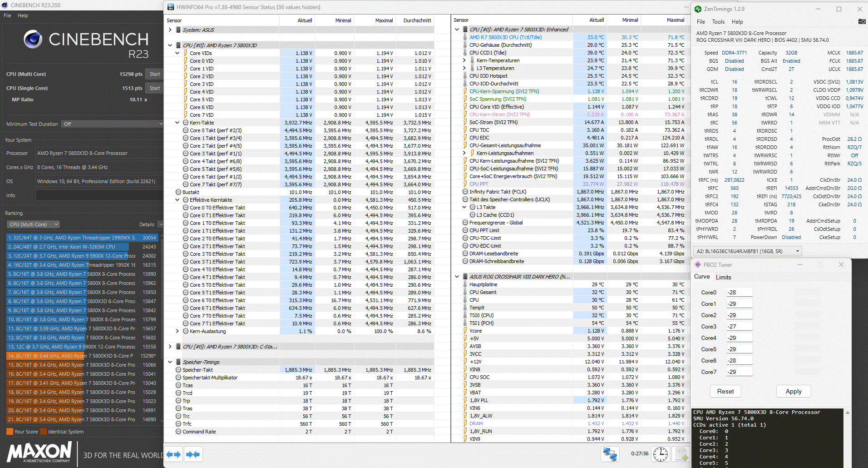
Task: Click the Cinebench R23 title bar icon
Action: 5,5
